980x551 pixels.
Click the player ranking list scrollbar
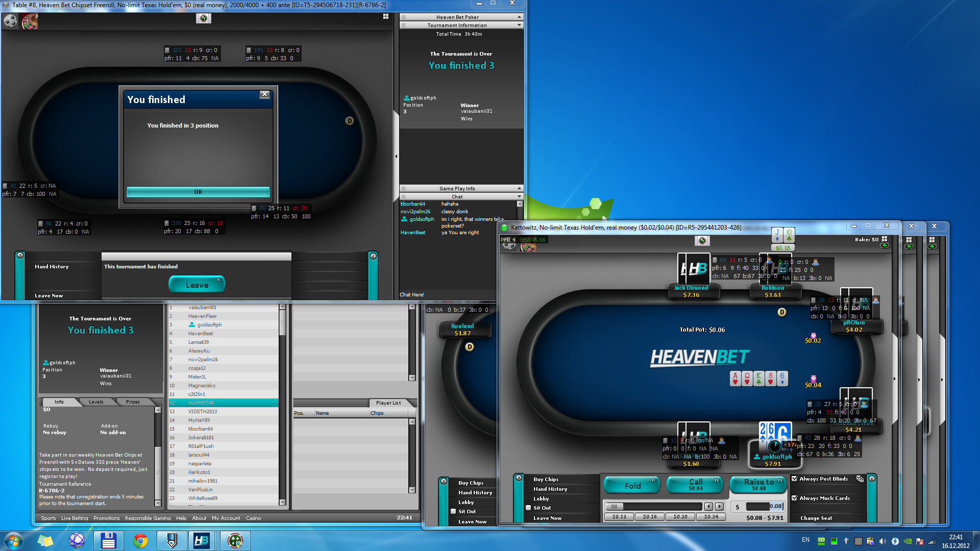(282, 405)
